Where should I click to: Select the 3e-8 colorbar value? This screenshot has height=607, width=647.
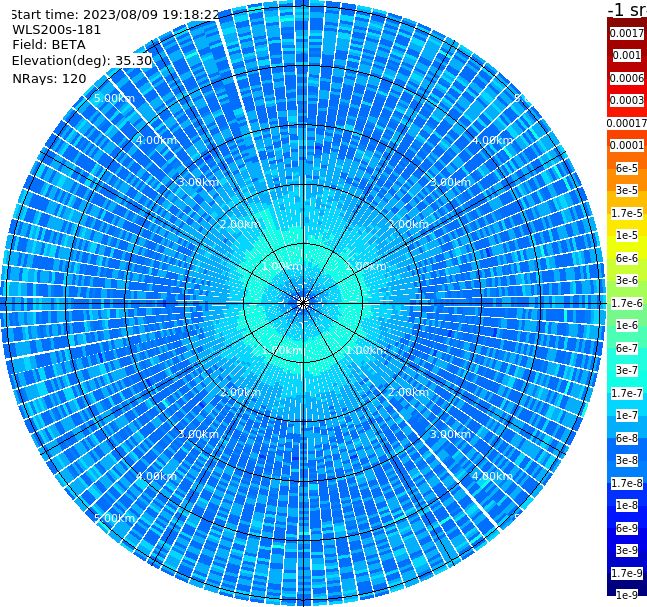627,460
